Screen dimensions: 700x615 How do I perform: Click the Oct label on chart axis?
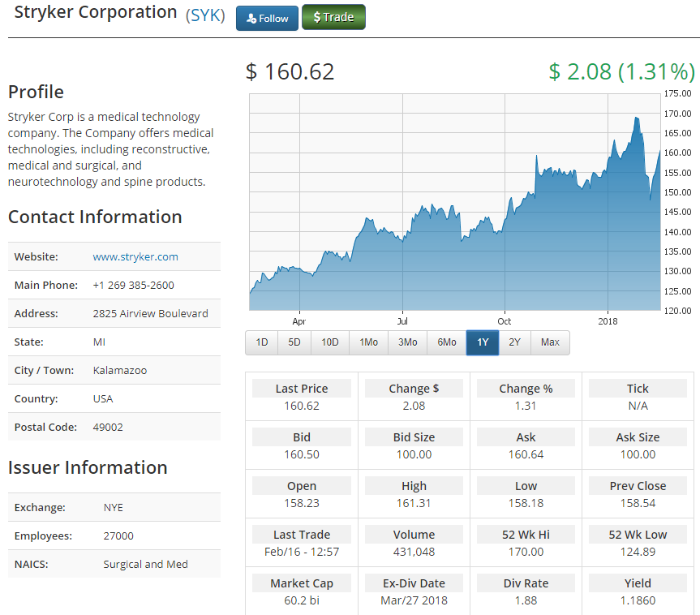505,321
